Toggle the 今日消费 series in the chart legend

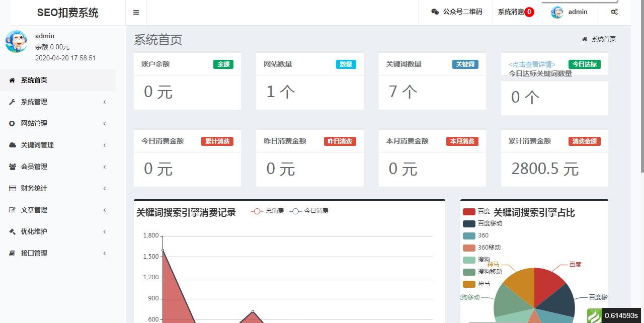click(309, 211)
